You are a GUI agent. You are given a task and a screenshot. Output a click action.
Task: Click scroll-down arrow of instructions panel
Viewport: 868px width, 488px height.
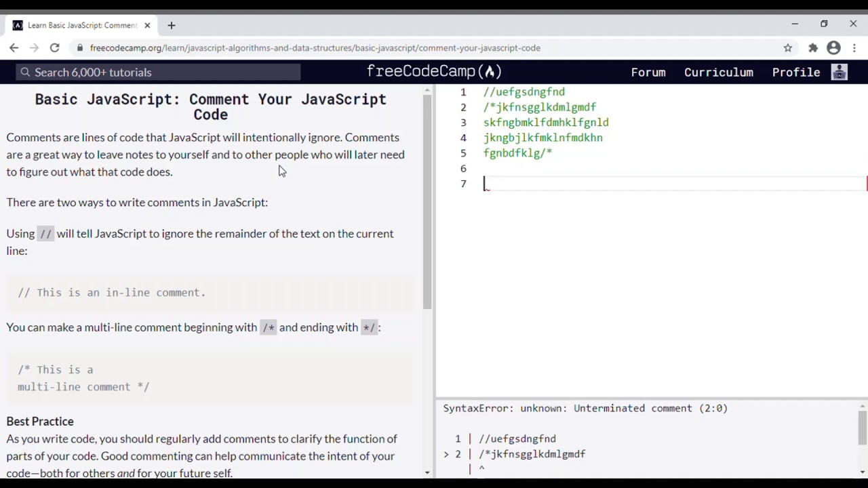point(427,472)
